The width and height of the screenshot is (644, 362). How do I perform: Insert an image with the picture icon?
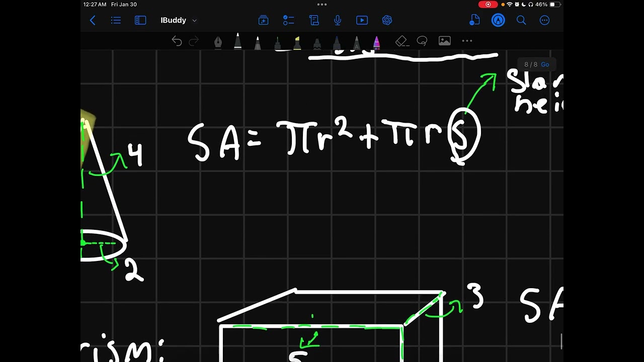click(x=444, y=41)
